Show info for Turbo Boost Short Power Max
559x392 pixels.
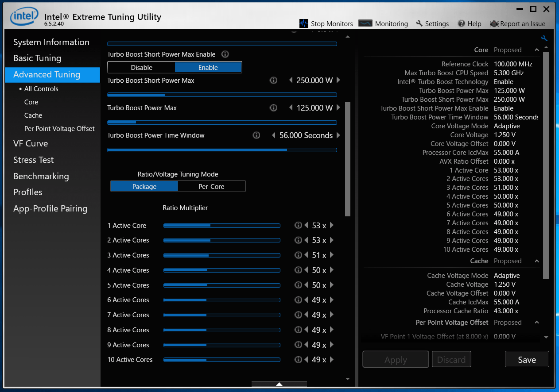[x=274, y=81]
